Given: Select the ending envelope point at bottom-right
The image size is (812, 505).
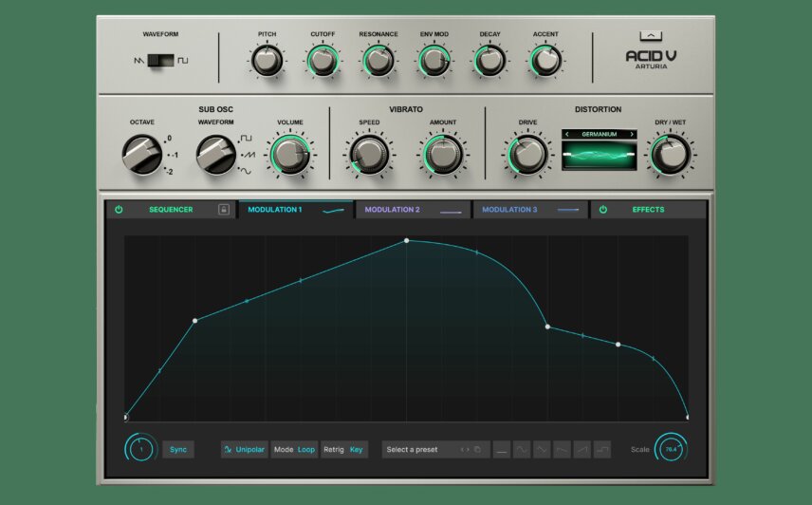Looking at the screenshot, I should tap(687, 417).
